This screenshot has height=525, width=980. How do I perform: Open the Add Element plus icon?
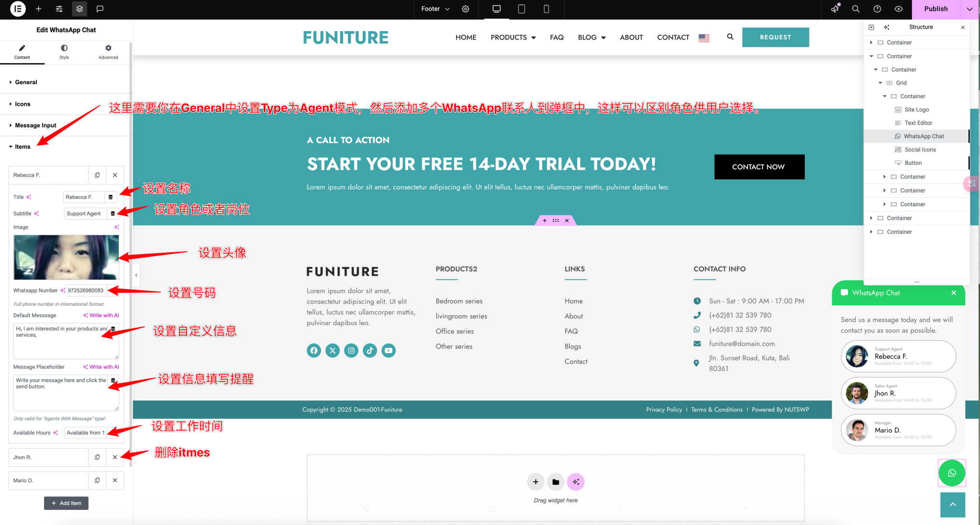point(39,9)
